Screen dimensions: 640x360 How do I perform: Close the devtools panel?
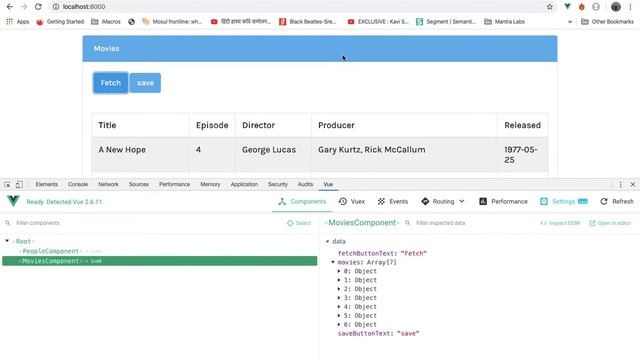(x=633, y=184)
